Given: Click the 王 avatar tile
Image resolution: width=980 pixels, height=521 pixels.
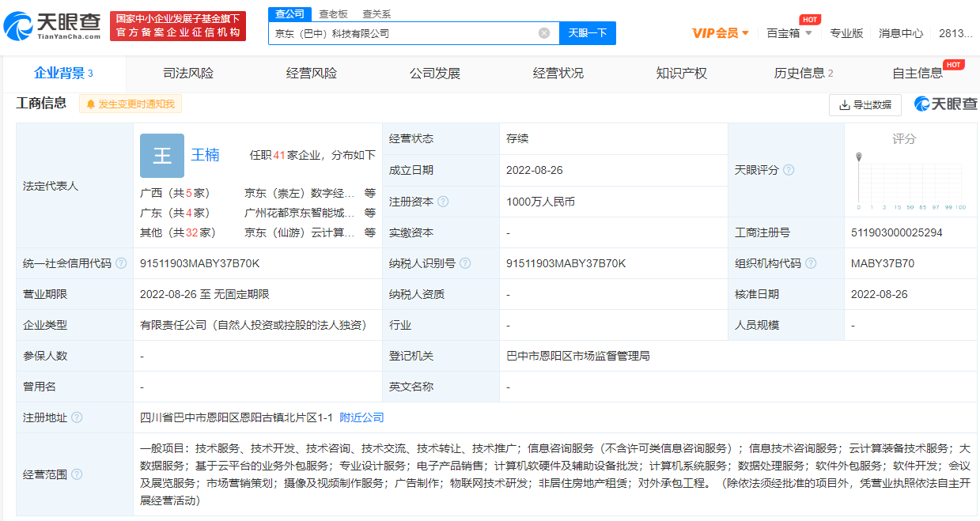Looking at the screenshot, I should point(162,155).
